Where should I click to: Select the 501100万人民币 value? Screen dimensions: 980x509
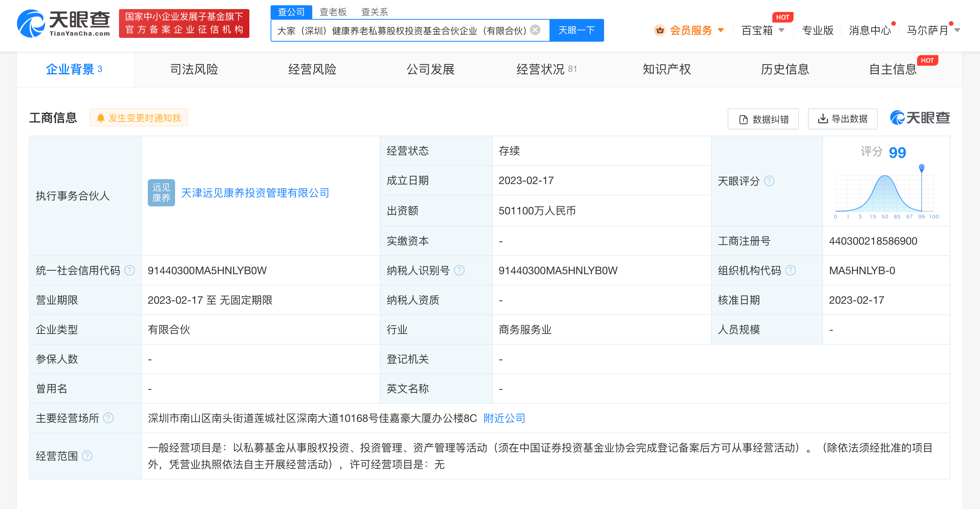pos(537,211)
